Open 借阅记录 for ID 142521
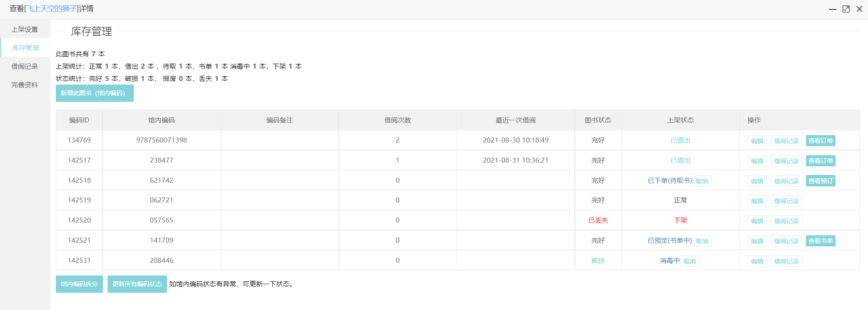 click(x=786, y=241)
